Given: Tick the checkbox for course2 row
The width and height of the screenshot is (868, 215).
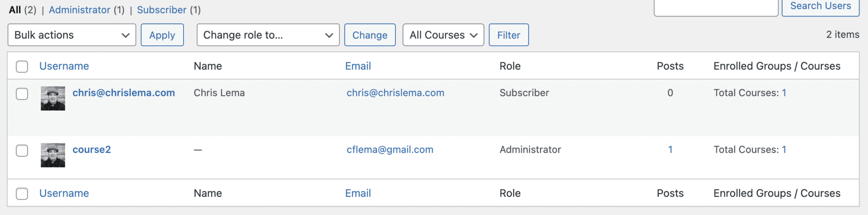Looking at the screenshot, I should coord(22,151).
